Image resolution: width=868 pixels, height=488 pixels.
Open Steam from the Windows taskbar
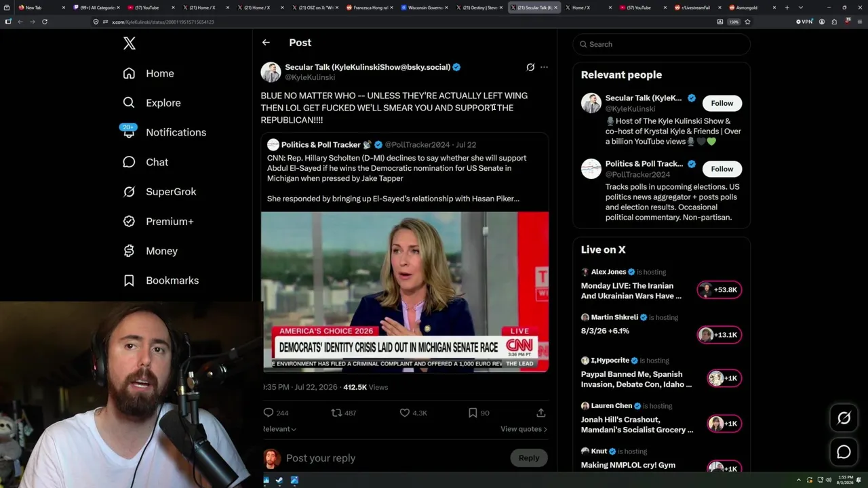click(x=280, y=480)
